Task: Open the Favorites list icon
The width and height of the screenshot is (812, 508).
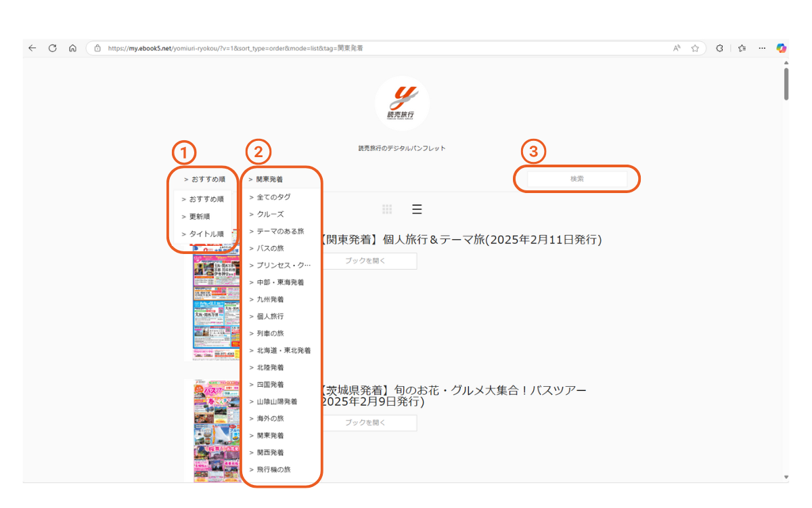Action: (742, 48)
